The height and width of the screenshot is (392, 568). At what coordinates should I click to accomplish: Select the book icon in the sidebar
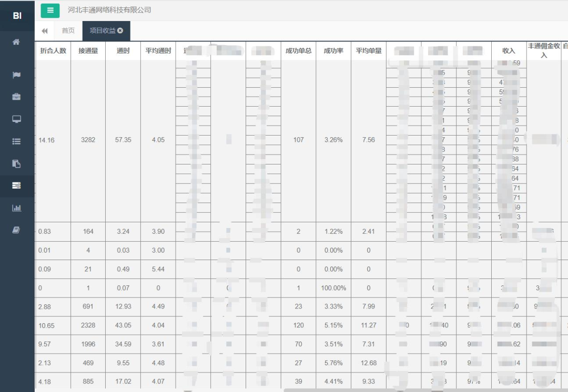16,230
